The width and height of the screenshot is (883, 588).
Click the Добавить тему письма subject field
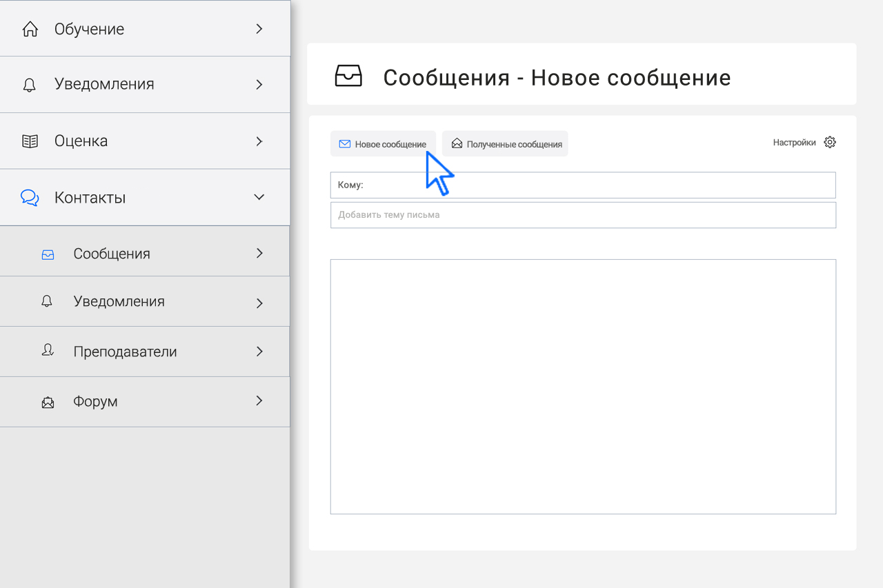[x=583, y=215]
